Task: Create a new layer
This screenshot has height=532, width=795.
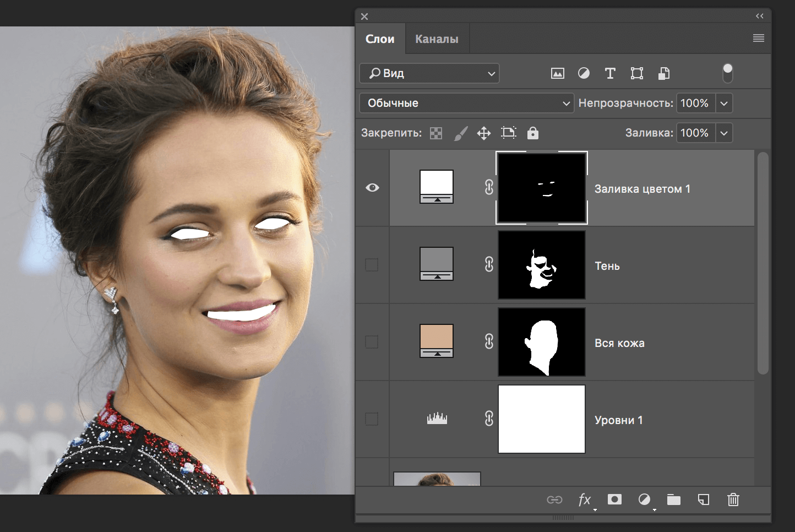Action: (x=703, y=500)
